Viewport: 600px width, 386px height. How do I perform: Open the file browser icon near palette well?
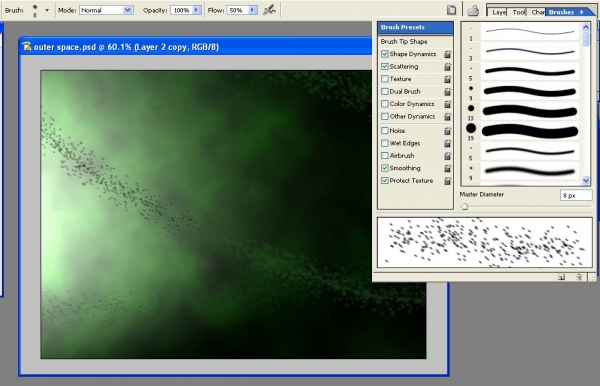coord(473,10)
